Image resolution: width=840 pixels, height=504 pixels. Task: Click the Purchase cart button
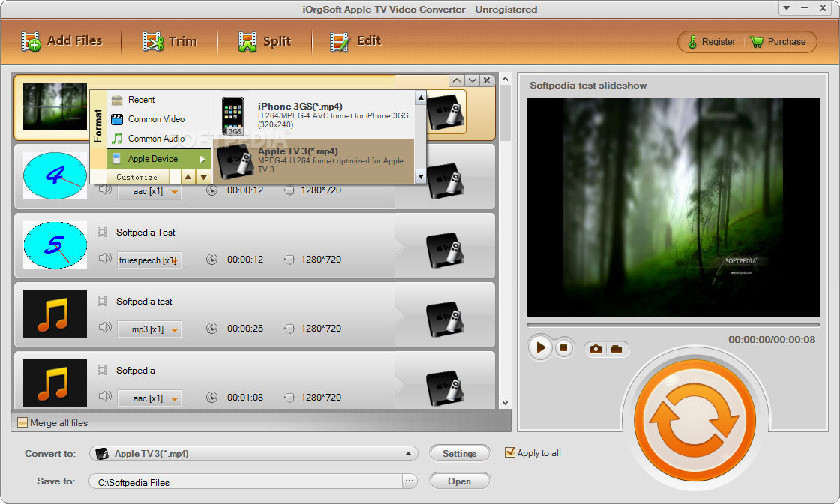click(778, 42)
